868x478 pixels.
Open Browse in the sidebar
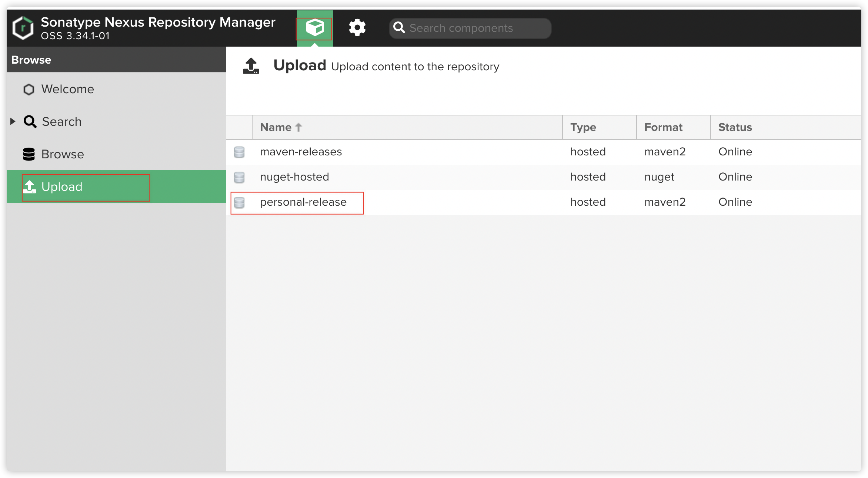point(116,154)
